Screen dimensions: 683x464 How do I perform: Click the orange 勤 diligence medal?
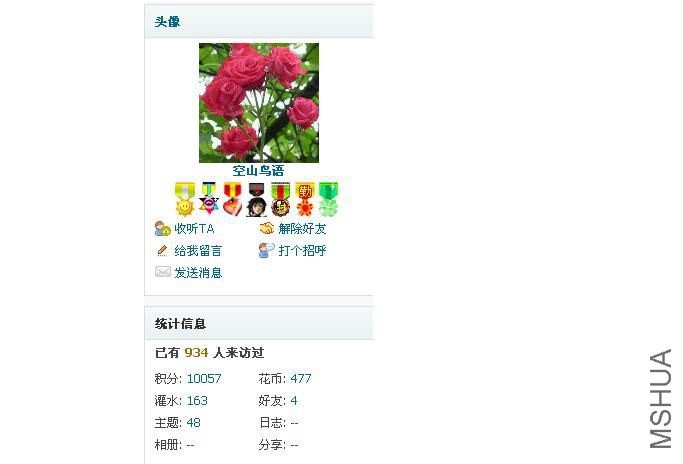[x=304, y=199]
